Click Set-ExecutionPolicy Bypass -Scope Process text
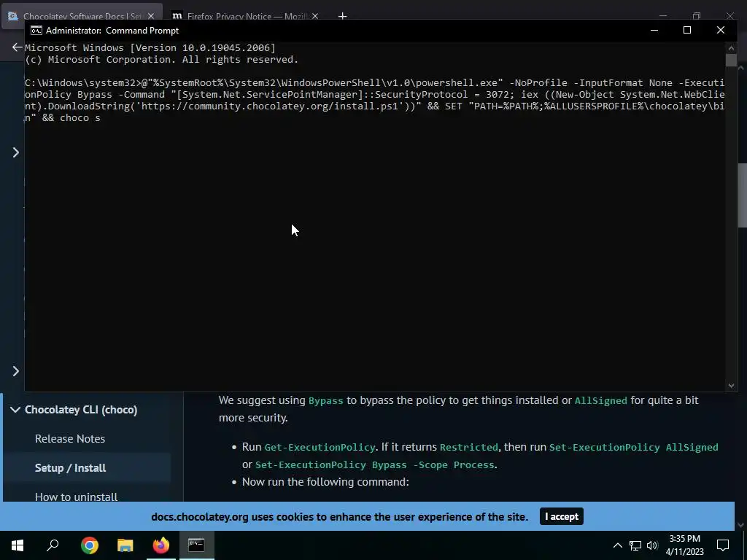 click(x=375, y=465)
